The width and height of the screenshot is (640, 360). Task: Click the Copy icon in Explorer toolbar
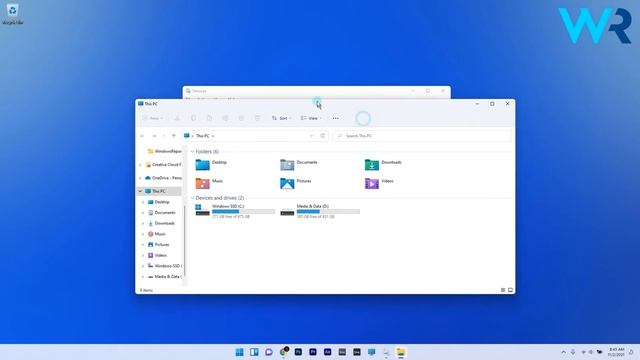193,118
